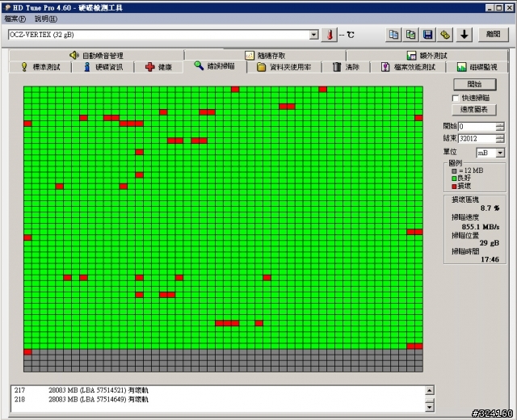Screen dimensions: 517x420
Task: Click the options gear icon in toolbar
Action: (x=446, y=35)
